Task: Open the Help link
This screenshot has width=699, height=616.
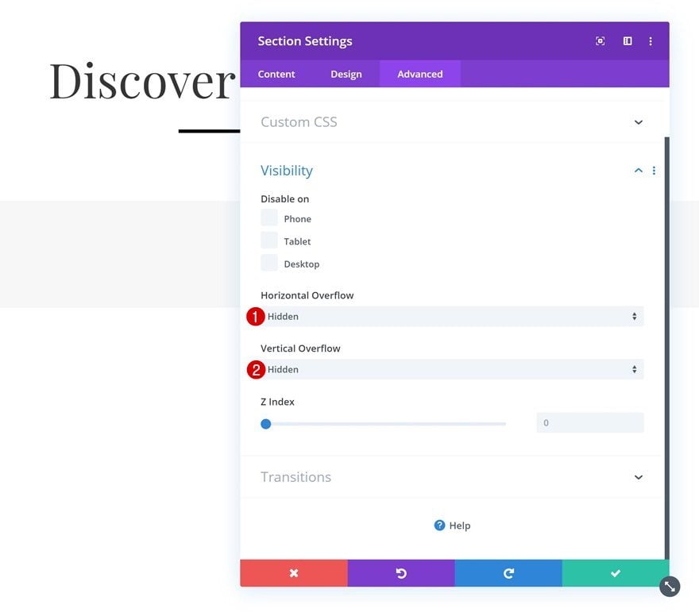Action: (x=452, y=526)
